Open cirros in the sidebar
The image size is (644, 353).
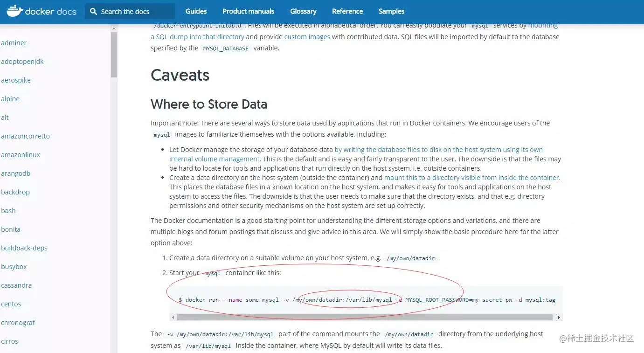click(x=9, y=341)
